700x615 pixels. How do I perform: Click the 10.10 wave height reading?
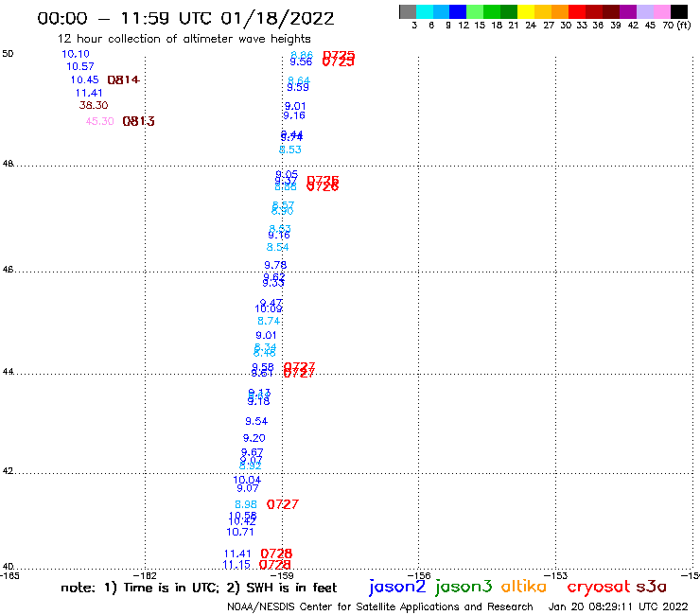[76, 54]
